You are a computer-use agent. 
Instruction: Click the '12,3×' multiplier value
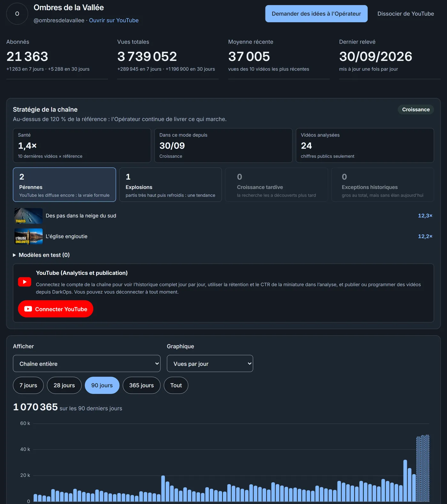click(x=425, y=216)
